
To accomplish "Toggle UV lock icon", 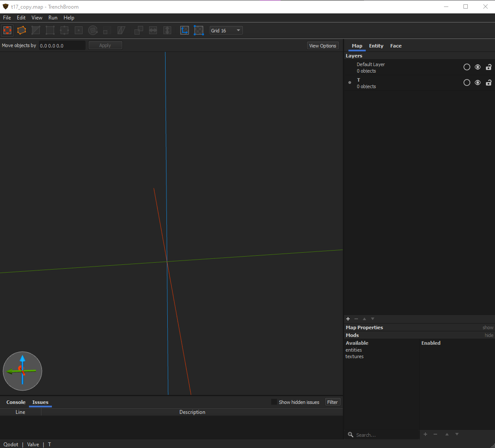I will click(198, 30).
